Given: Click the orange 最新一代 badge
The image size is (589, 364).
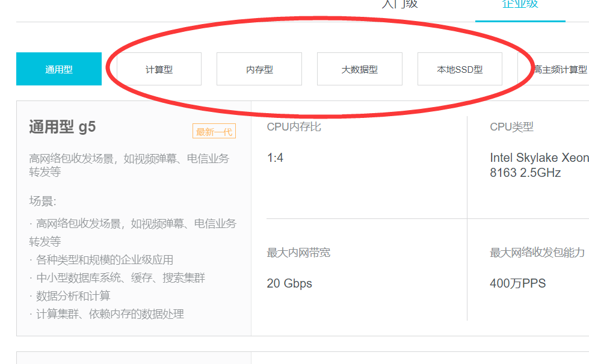Looking at the screenshot, I should (214, 132).
